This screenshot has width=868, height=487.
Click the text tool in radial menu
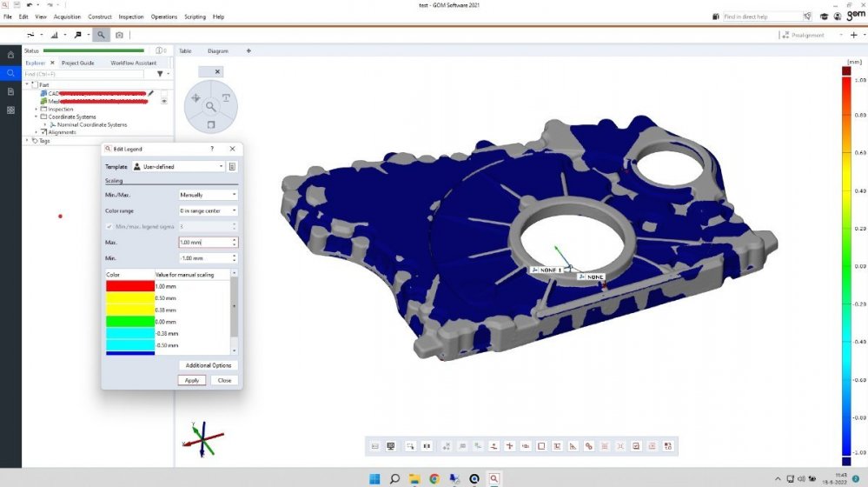226,98
